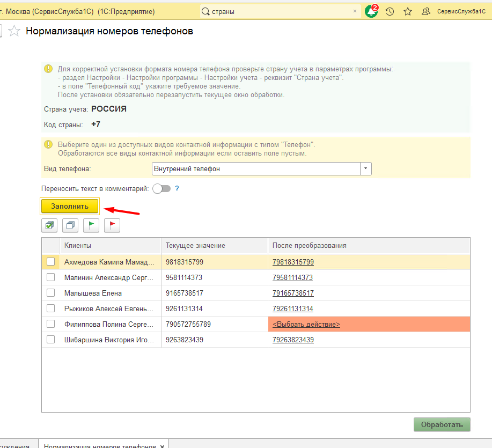Click the users icon beside СервисСлужба1С
Screen dimensions: 492x448
coord(426,11)
